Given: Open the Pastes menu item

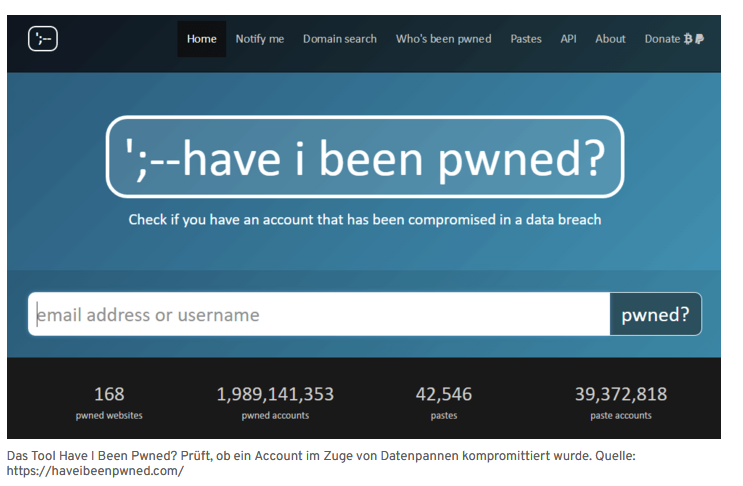Looking at the screenshot, I should 526,39.
